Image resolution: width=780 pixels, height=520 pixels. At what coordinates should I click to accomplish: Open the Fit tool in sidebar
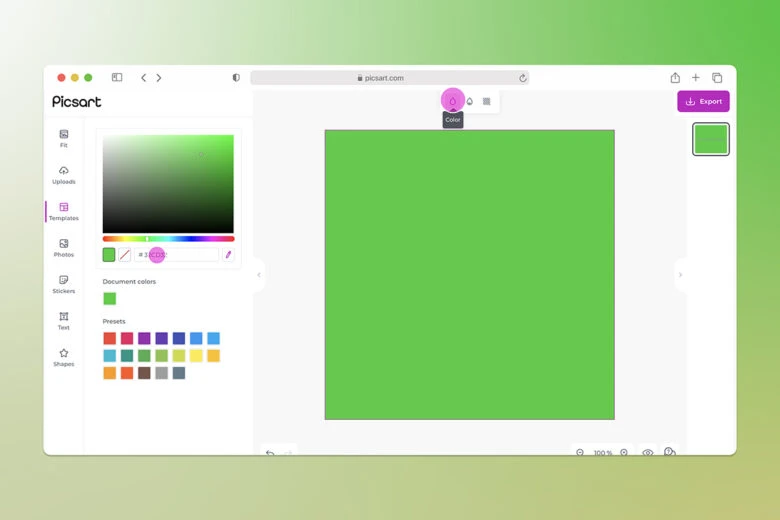pyautogui.click(x=64, y=138)
